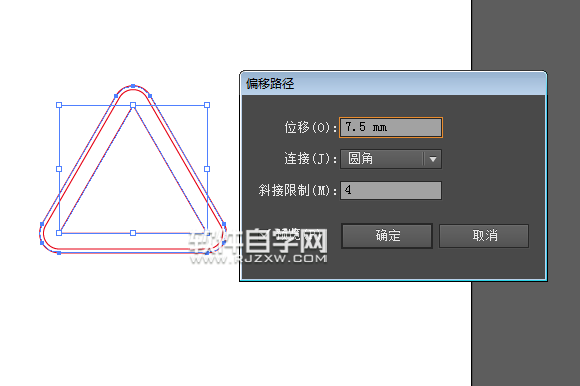This screenshot has width=580, height=386.
Task: Click the left-middle bounding box handle
Action: pyautogui.click(x=59, y=169)
